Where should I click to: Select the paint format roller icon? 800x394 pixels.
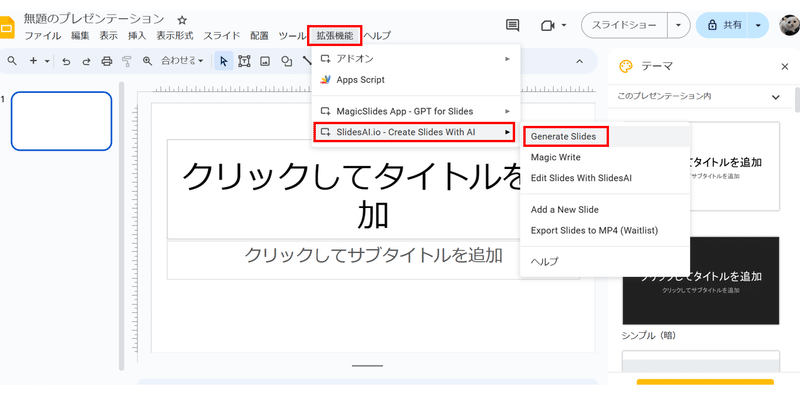[x=127, y=61]
